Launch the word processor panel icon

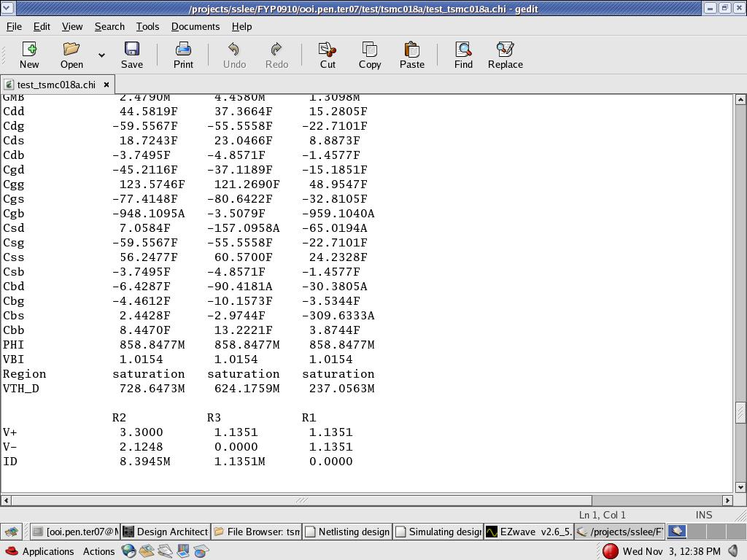pos(165,551)
